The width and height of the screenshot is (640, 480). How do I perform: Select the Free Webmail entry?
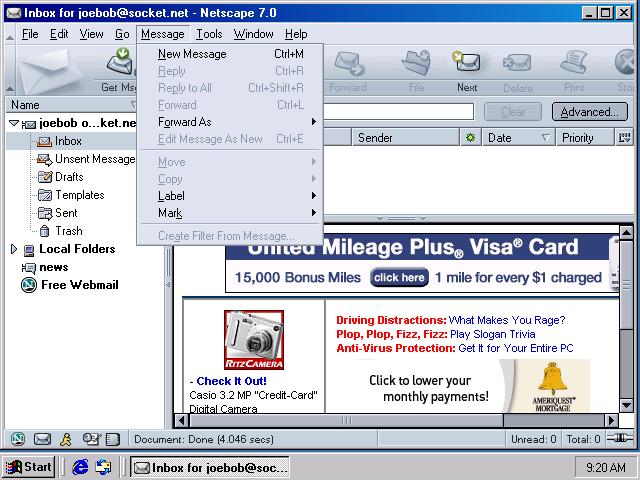click(69, 285)
